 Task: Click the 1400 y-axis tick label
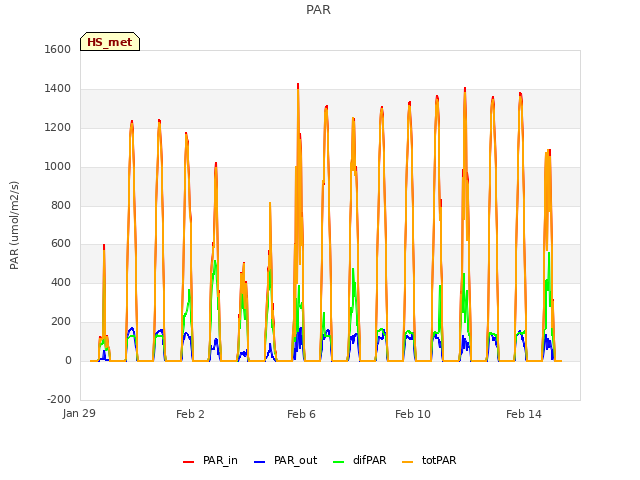coord(58,89)
